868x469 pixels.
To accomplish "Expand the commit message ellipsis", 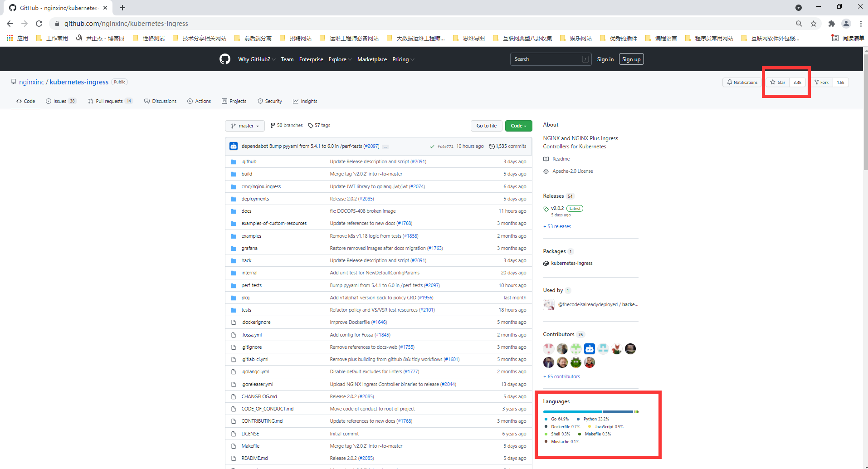I will click(385, 147).
